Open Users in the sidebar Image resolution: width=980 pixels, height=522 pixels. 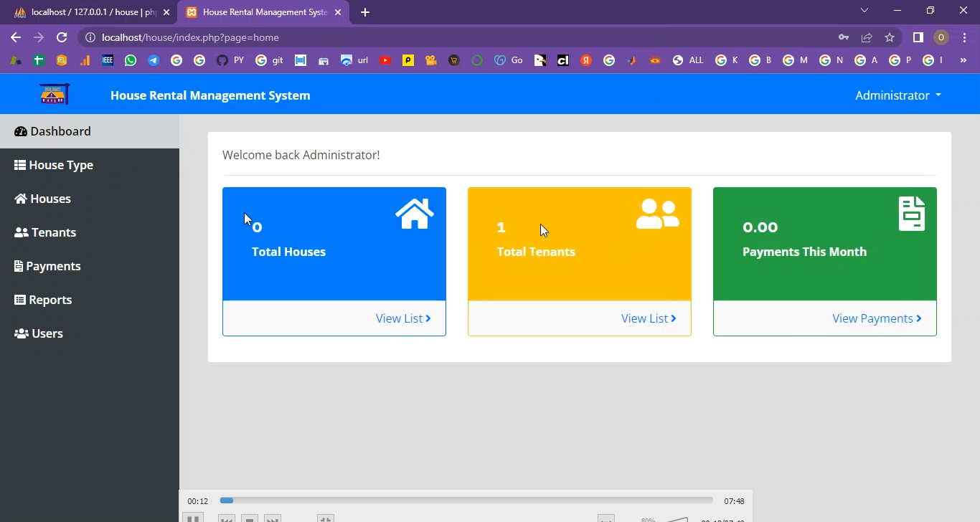(90, 333)
